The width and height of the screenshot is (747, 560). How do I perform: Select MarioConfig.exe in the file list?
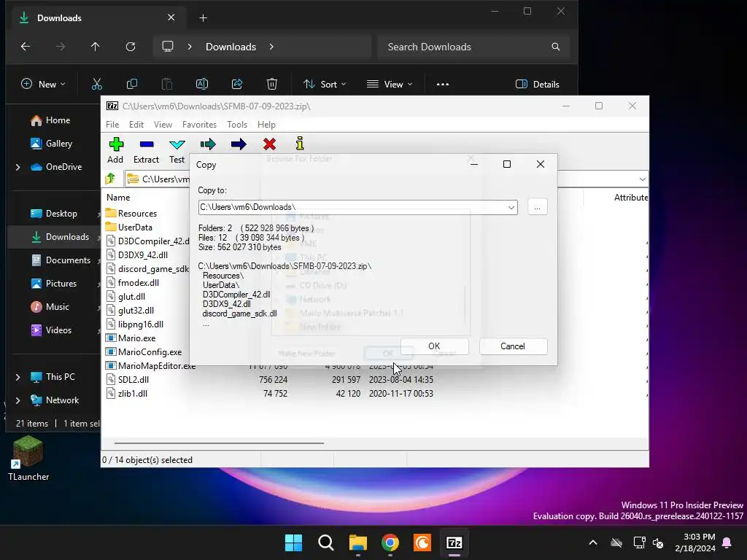[x=144, y=352]
